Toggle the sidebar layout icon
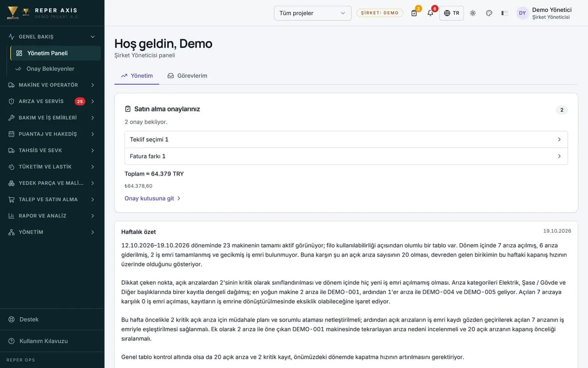The height and width of the screenshot is (368, 588). [x=504, y=13]
